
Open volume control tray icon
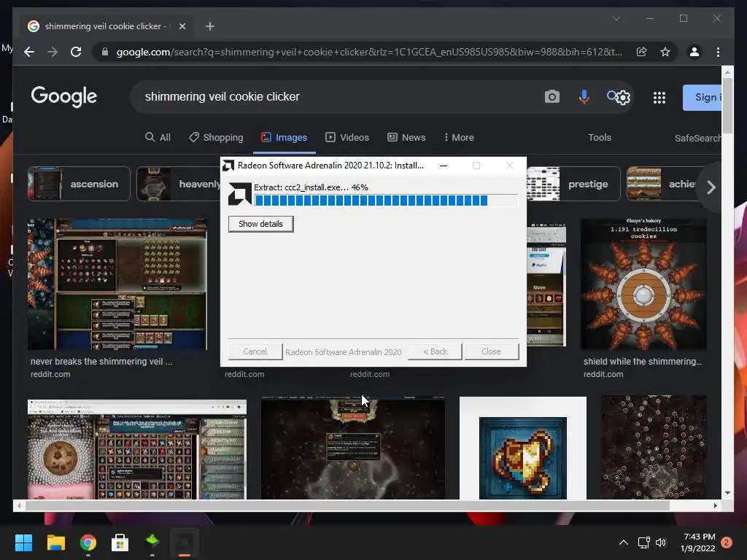661,542
